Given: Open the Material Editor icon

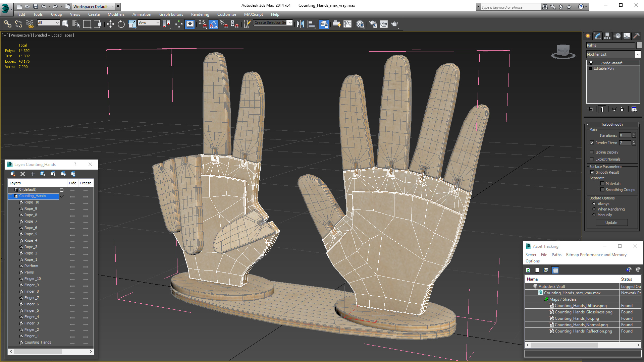Looking at the screenshot, I should pos(361,24).
